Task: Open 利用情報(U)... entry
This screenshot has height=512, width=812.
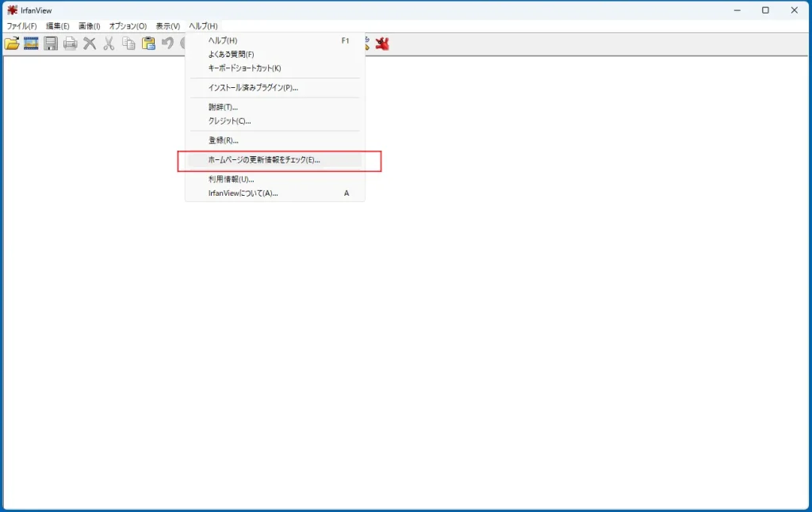Action: [x=275, y=179]
